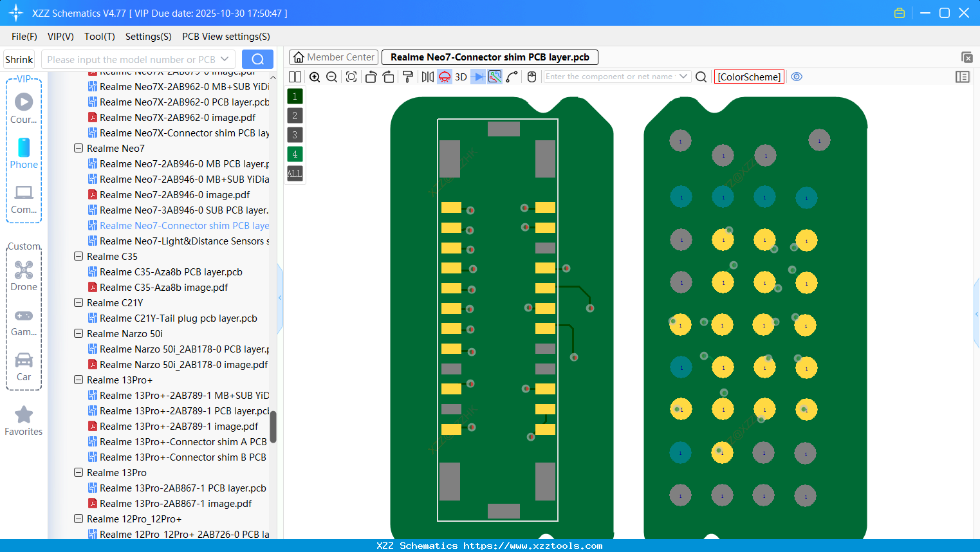Screen dimensions: 980x552
Task: Collapse the Realme Narzo 50i tree node
Action: [79, 334]
